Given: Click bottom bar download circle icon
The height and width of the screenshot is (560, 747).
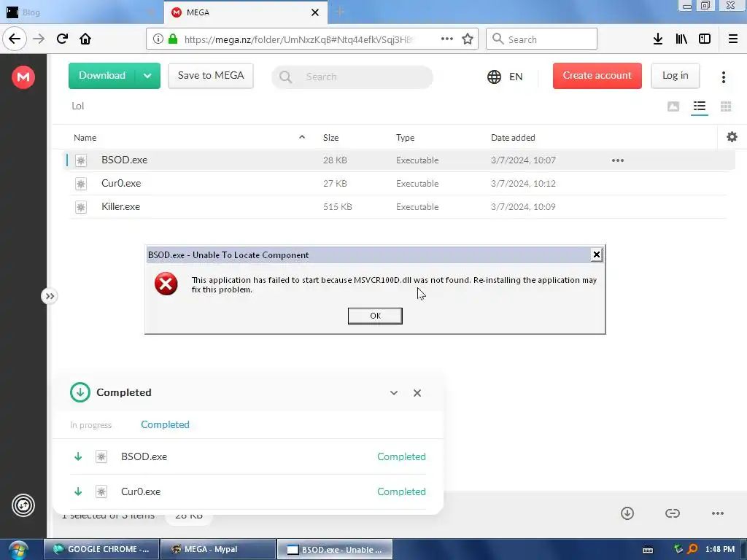Looking at the screenshot, I should [x=627, y=513].
